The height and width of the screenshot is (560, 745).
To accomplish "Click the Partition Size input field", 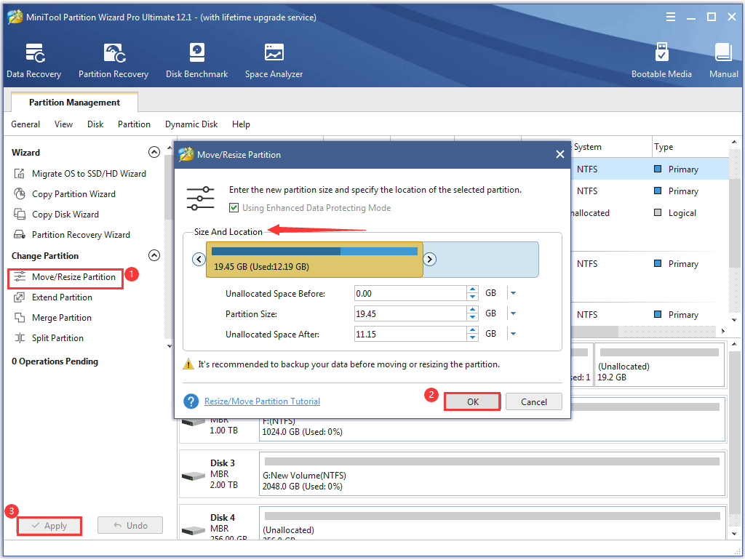I will [x=410, y=314].
